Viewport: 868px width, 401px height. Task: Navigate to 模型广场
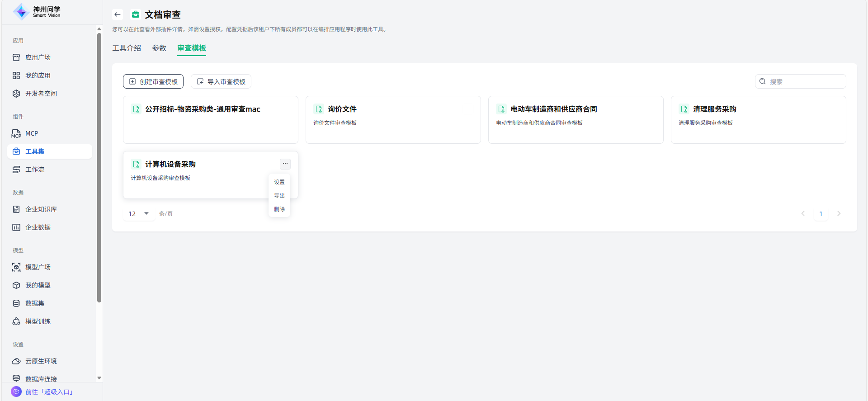[x=38, y=267]
